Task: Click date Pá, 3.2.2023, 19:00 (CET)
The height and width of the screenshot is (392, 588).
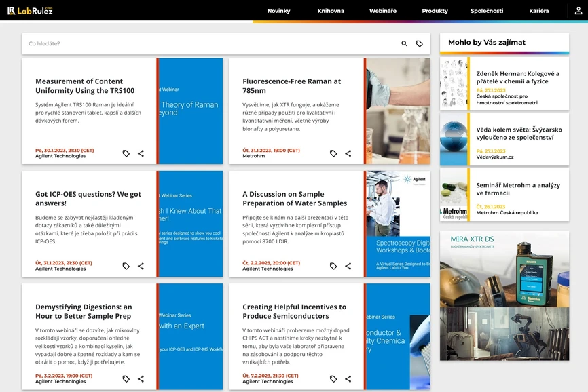Action: (64, 376)
